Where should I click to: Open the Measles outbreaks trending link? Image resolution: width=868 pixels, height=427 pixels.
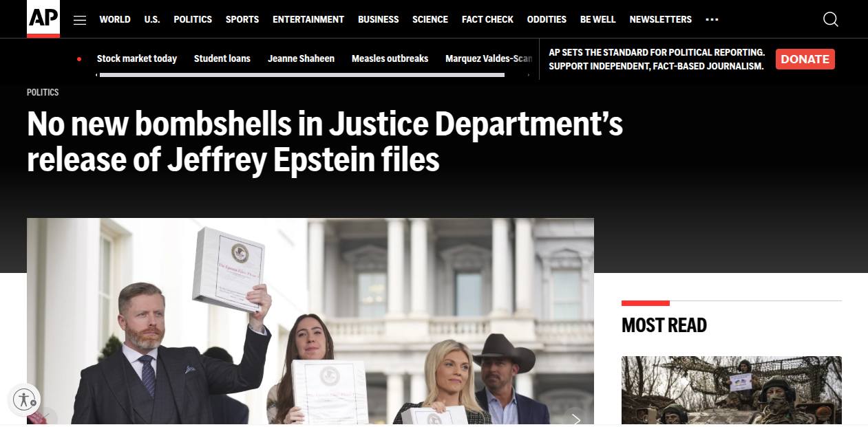click(390, 58)
